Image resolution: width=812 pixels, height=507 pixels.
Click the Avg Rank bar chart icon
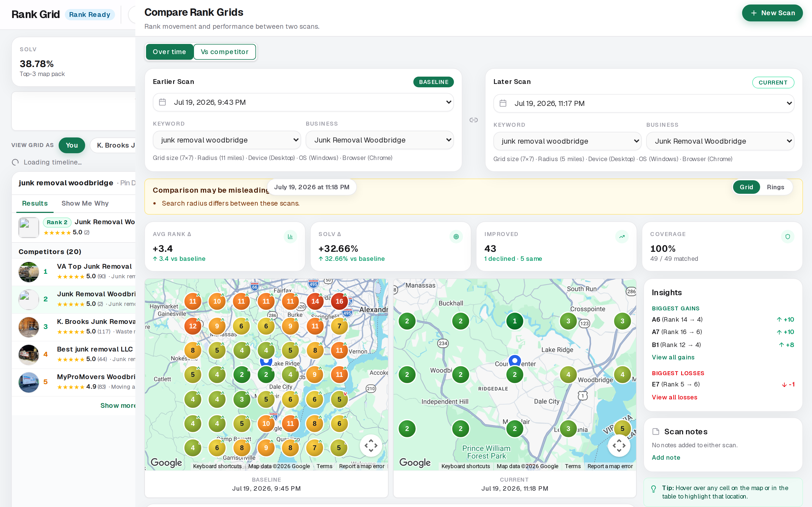(290, 237)
